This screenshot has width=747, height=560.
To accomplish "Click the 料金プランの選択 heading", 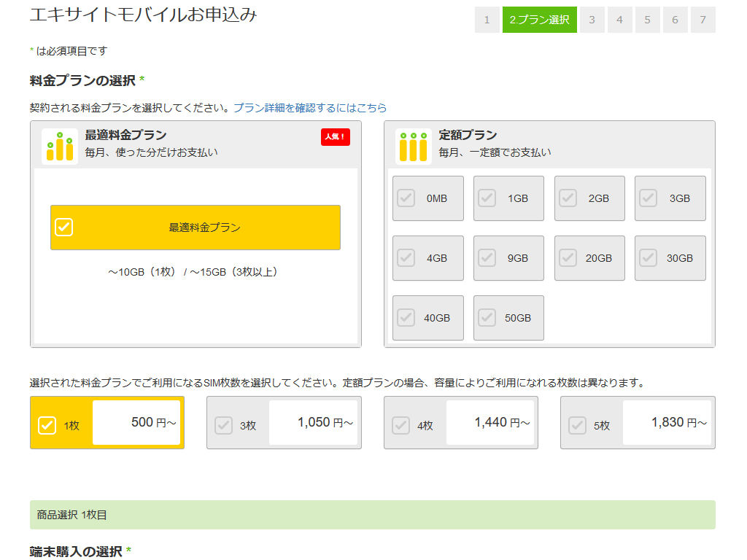I will point(82,80).
